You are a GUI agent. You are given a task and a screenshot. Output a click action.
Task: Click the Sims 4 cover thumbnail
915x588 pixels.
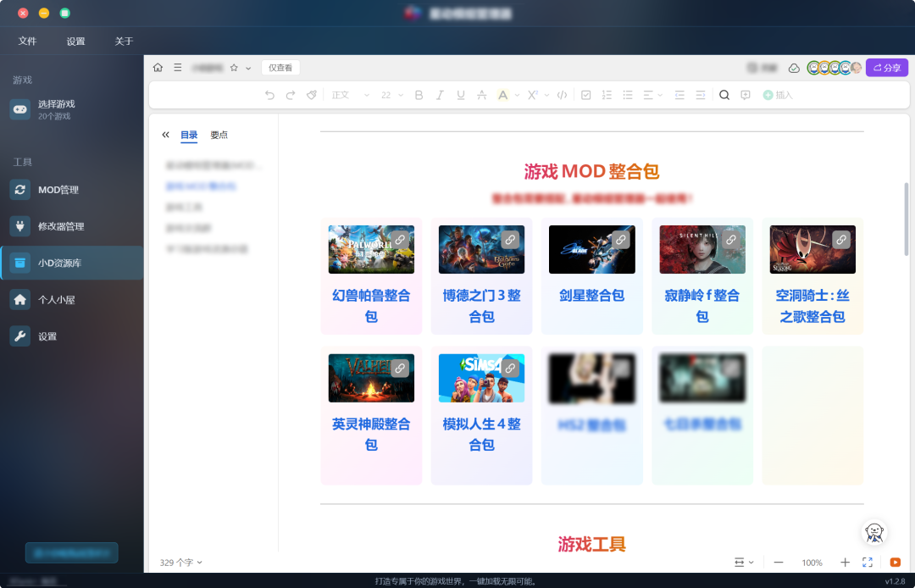tap(481, 378)
